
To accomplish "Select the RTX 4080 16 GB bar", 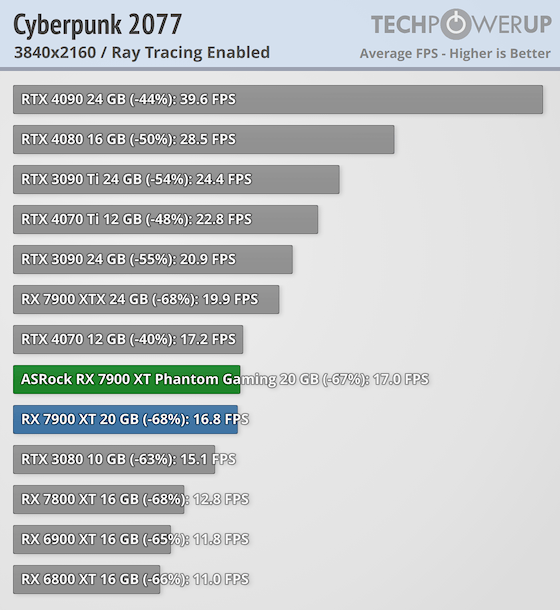I will click(x=204, y=139).
